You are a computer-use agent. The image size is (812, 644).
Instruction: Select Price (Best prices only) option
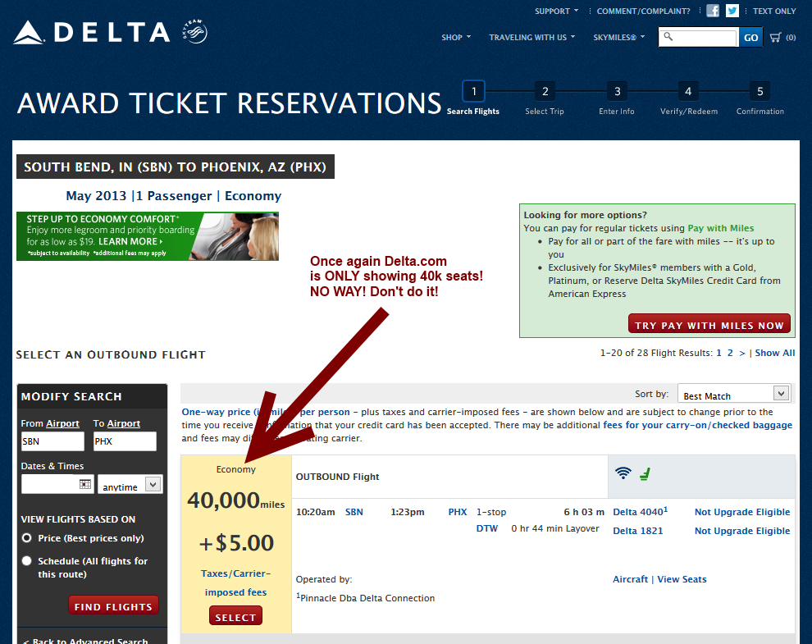[x=27, y=538]
